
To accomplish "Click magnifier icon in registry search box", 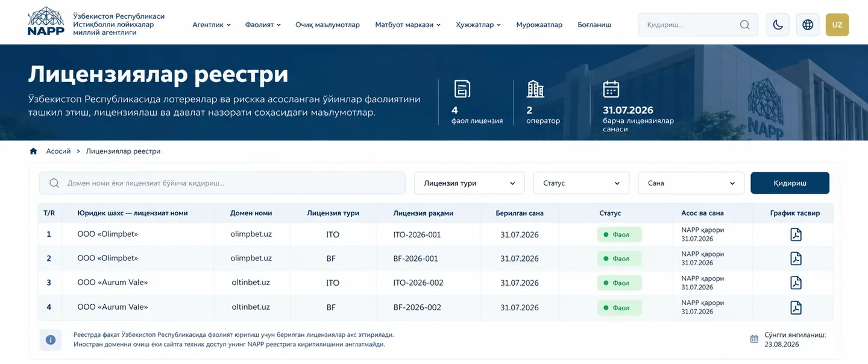I will [54, 183].
